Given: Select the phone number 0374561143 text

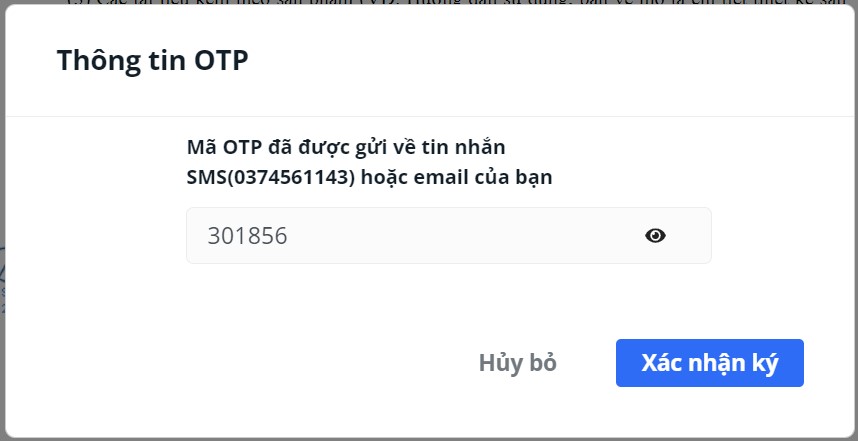Looking at the screenshot, I should (291, 177).
